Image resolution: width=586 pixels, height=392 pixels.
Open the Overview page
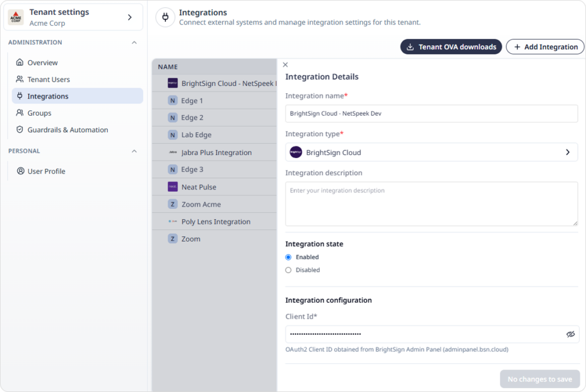[x=77, y=62]
